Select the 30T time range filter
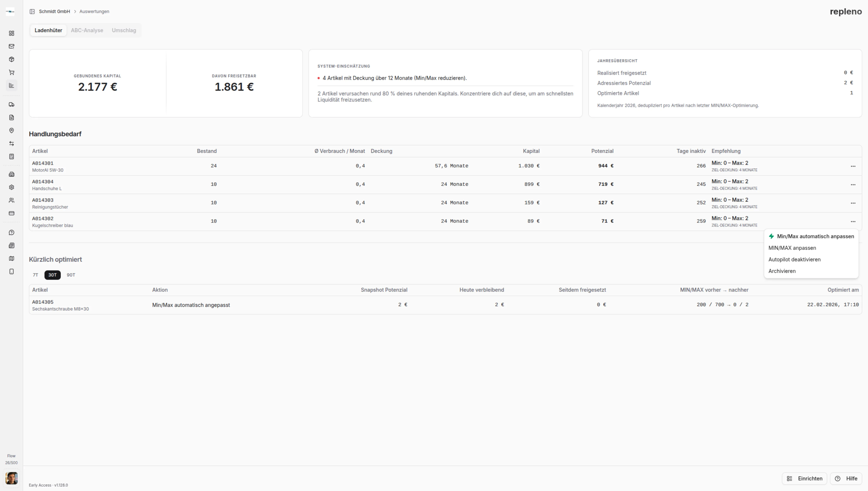868x491 pixels. pyautogui.click(x=52, y=275)
